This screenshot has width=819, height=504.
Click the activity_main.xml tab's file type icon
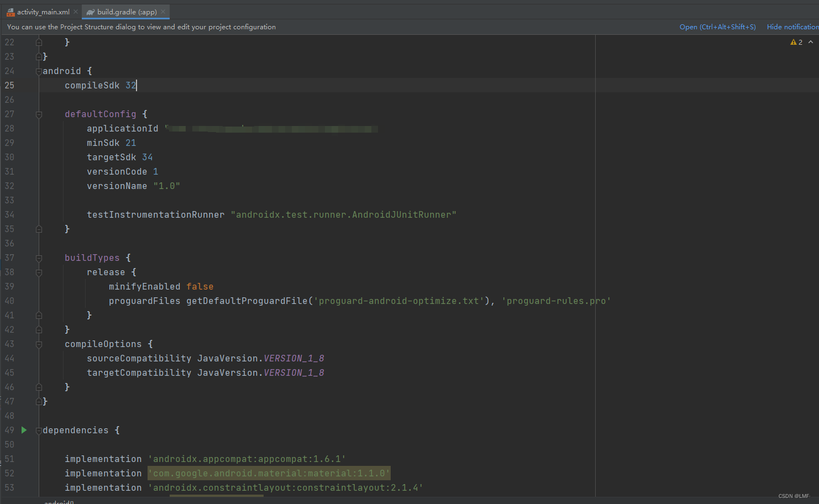pyautogui.click(x=10, y=11)
